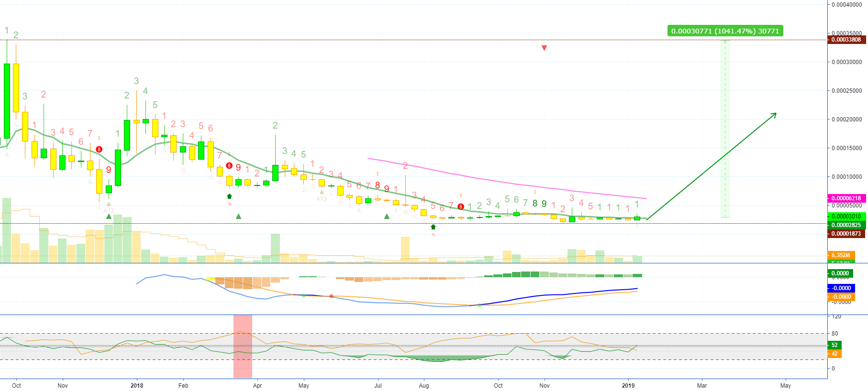
Task: Select the red highlighted zone in the RSI pane
Action: 243,347
